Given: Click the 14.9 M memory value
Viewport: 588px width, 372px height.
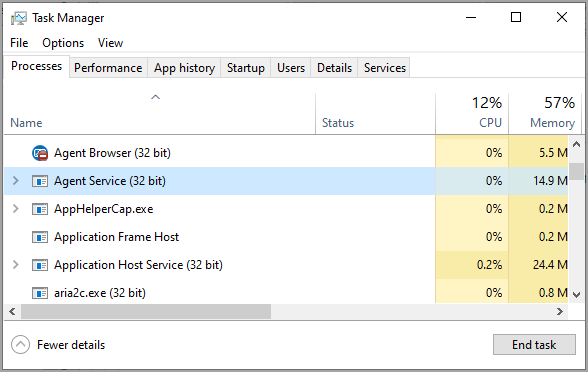Looking at the screenshot, I should tap(550, 181).
